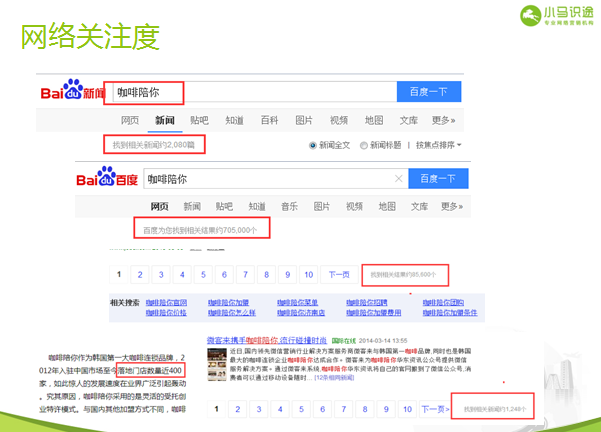The image size is (601, 432).
Task: Expand 更多» in the Baidu web tab bar
Action: [x=452, y=207]
